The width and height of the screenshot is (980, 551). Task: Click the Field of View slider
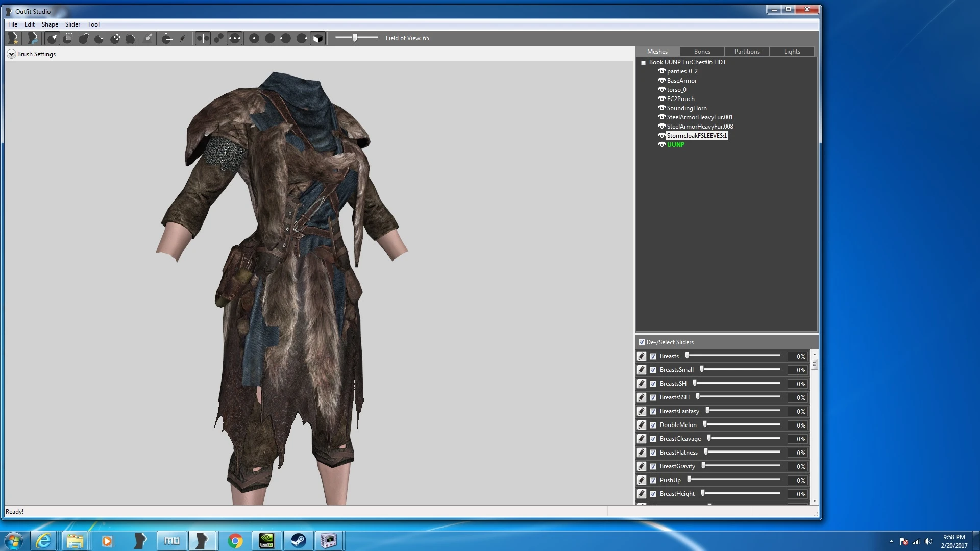[x=357, y=38]
